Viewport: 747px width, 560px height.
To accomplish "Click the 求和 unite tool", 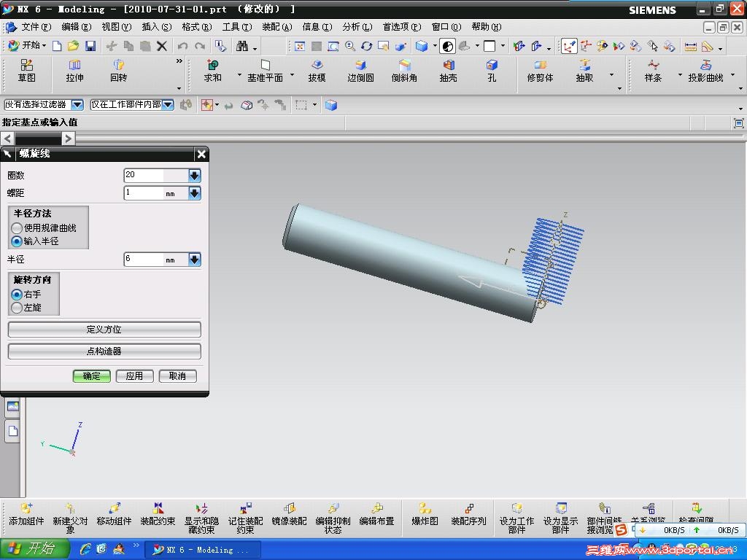I will (212, 71).
